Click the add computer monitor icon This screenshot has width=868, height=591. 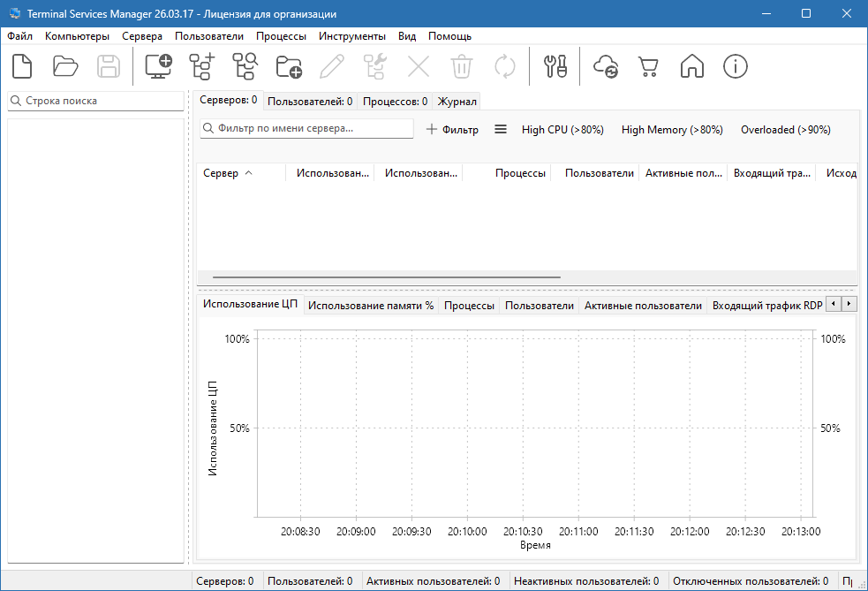pos(159,66)
